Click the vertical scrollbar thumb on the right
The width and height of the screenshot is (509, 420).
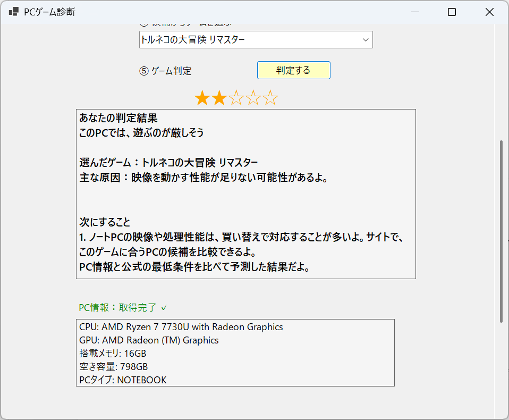tap(501, 231)
